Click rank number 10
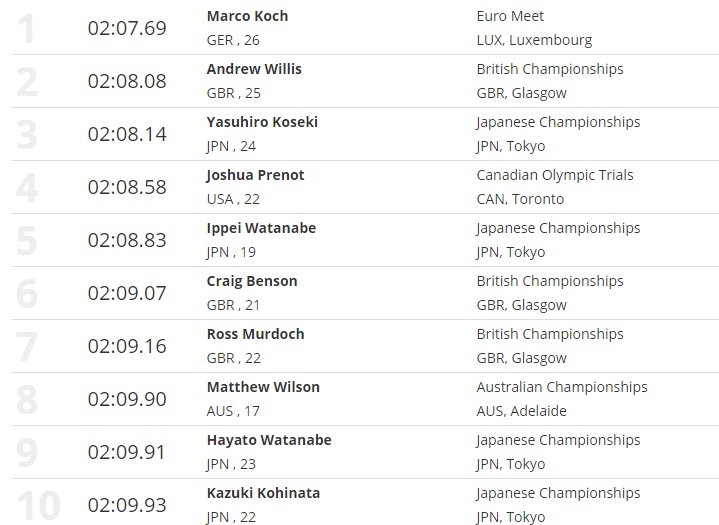This screenshot has width=719, height=525. tap(39, 505)
